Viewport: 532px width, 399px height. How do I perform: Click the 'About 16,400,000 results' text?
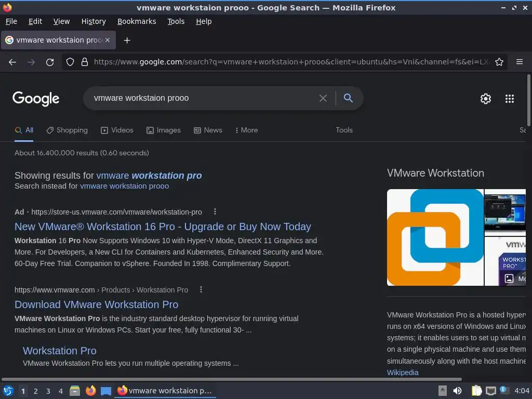[x=82, y=153]
